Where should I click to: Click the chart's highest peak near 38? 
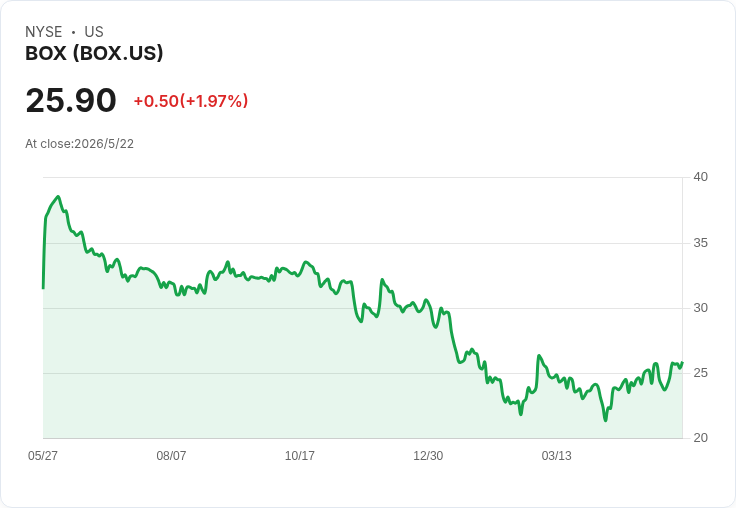coord(58,197)
